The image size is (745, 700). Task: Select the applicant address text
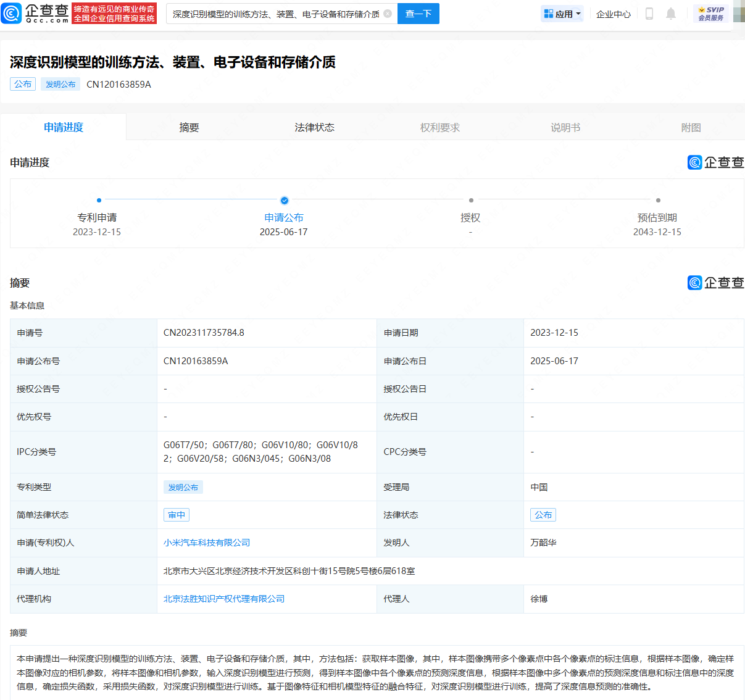289,571
